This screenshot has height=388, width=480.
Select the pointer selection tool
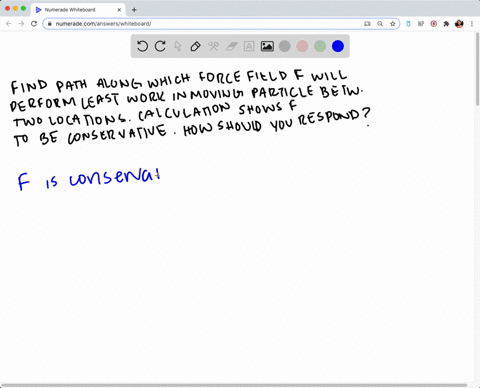pos(178,46)
